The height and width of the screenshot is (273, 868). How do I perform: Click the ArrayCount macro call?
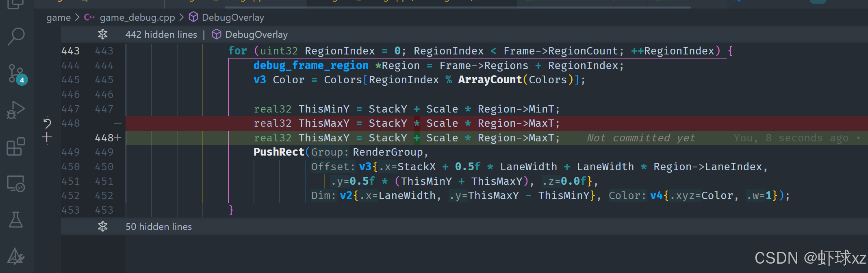[x=490, y=80]
